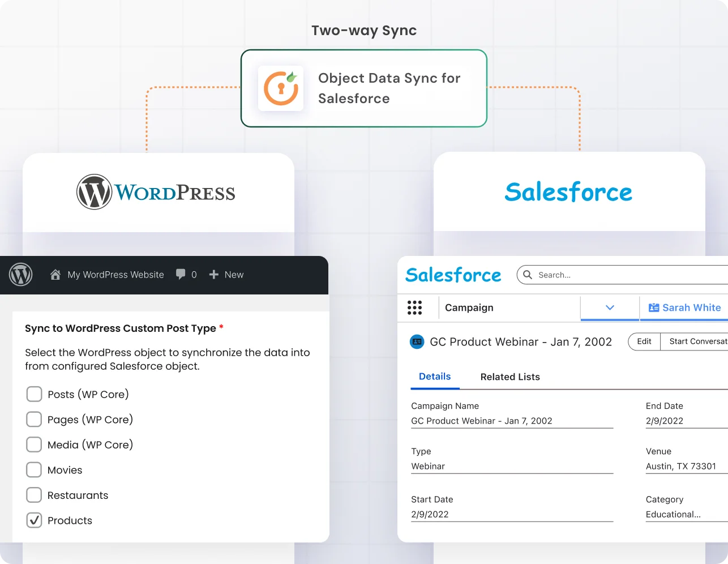Enable the Movies checkbox
The height and width of the screenshot is (564, 728).
pyautogui.click(x=34, y=469)
